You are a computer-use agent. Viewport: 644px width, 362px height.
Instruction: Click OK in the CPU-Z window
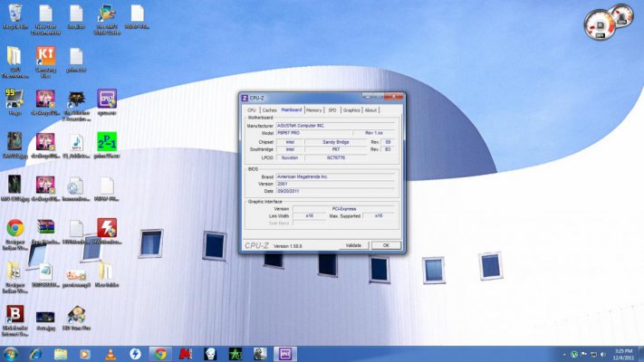pos(386,245)
